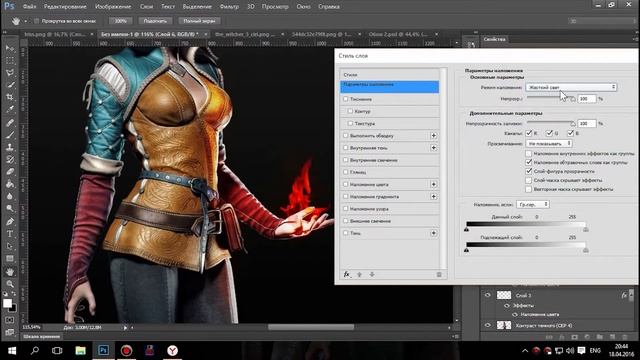Open the Фильтр menu
The height and width of the screenshot is (360, 640).
click(x=229, y=7)
